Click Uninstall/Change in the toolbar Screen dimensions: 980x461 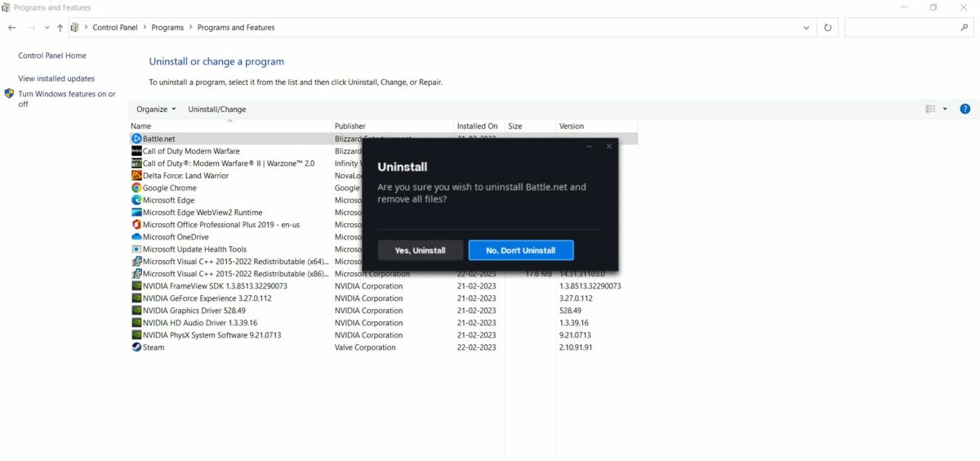click(216, 109)
